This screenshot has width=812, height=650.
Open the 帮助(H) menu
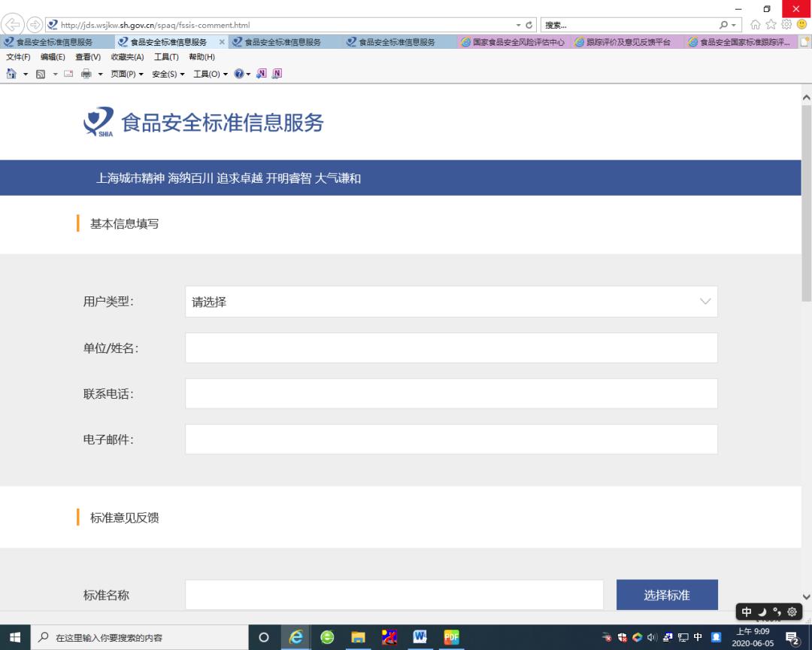(x=202, y=57)
